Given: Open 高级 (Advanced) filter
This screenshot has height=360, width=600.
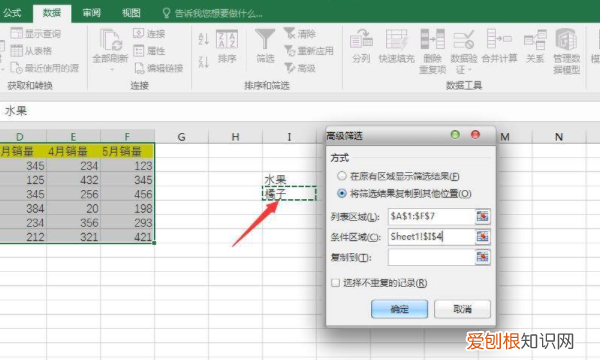Looking at the screenshot, I should 300,68.
